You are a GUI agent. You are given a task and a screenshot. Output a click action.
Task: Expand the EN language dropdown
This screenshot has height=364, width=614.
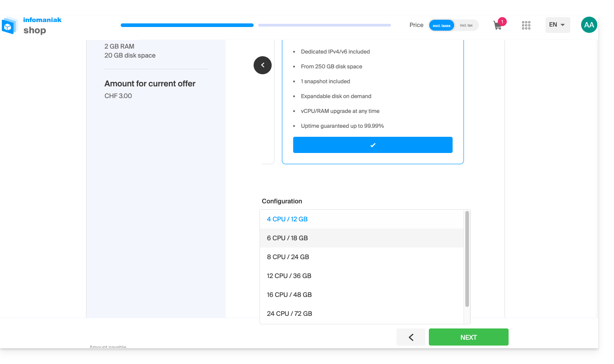(x=557, y=25)
